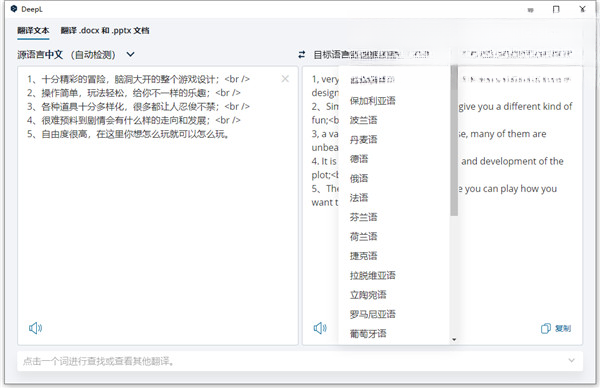Click the 源语言中文 (自动检测) label
The height and width of the screenshot is (388, 600).
(x=66, y=55)
